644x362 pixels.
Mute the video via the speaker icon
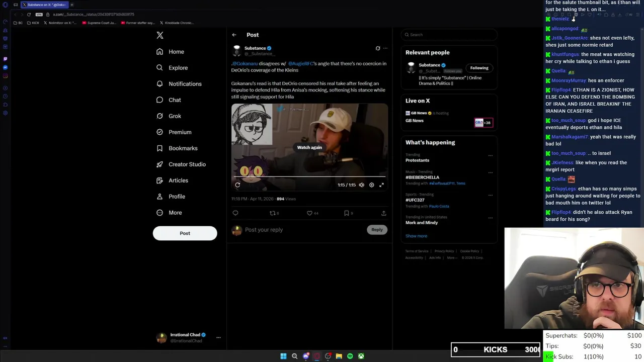tap(361, 185)
